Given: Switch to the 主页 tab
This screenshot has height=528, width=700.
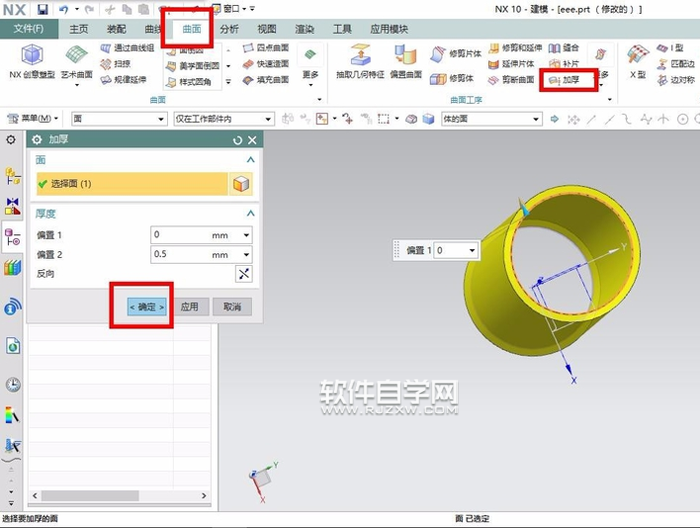Looking at the screenshot, I should 79,29.
